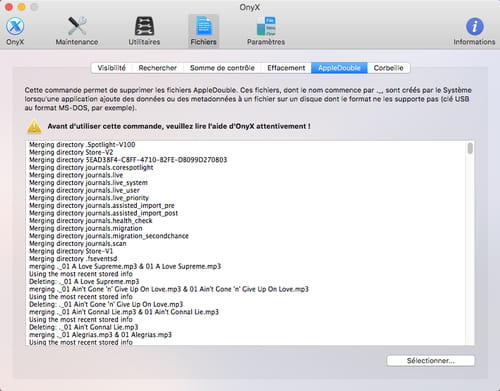
Task: Click log line 'Merging directory .fseventsd'
Action: [x=73, y=259]
